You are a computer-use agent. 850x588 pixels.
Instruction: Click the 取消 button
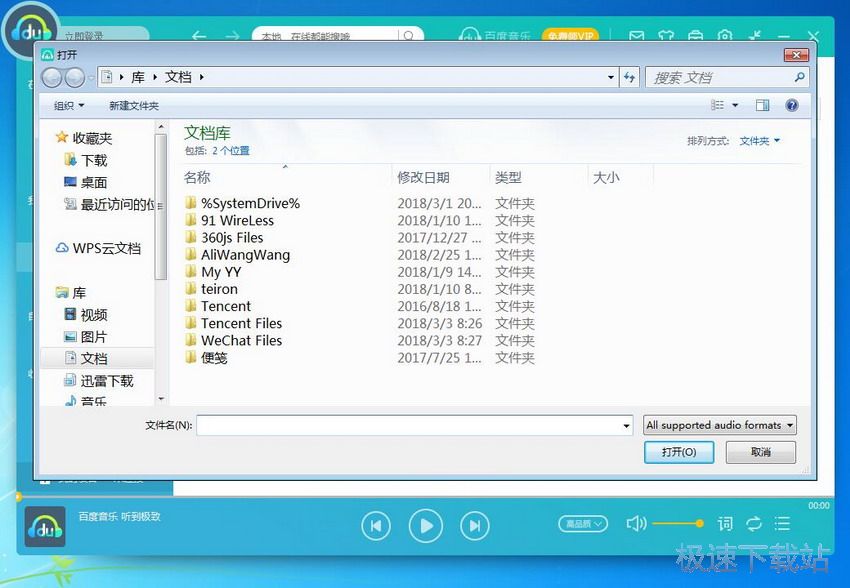761,452
